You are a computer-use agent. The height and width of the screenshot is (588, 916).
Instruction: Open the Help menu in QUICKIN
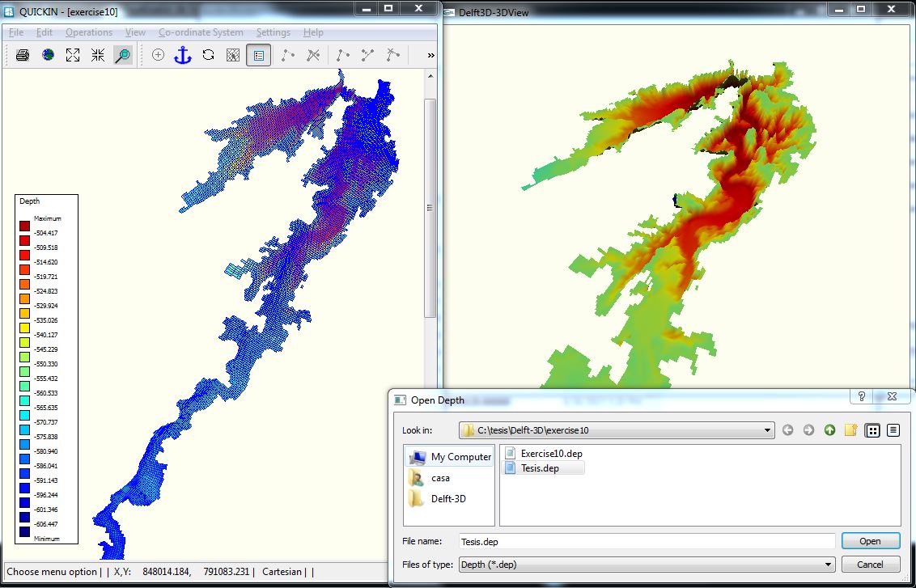point(313,32)
